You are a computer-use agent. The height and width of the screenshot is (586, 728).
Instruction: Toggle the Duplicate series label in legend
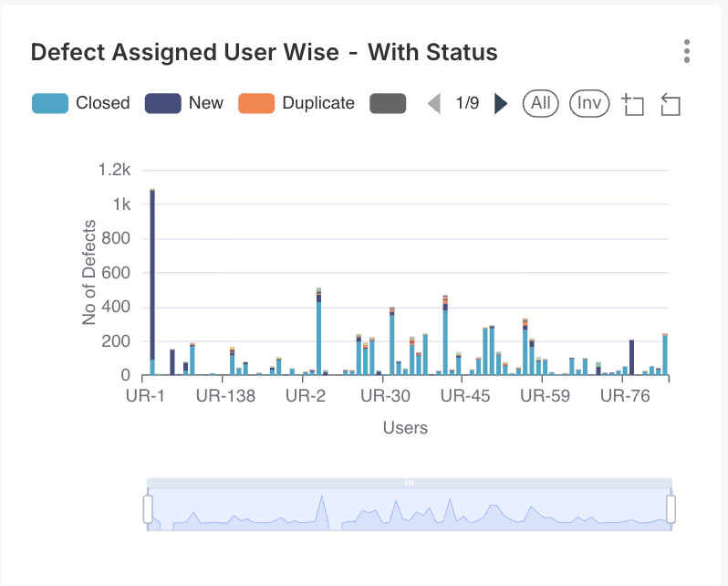pos(317,103)
